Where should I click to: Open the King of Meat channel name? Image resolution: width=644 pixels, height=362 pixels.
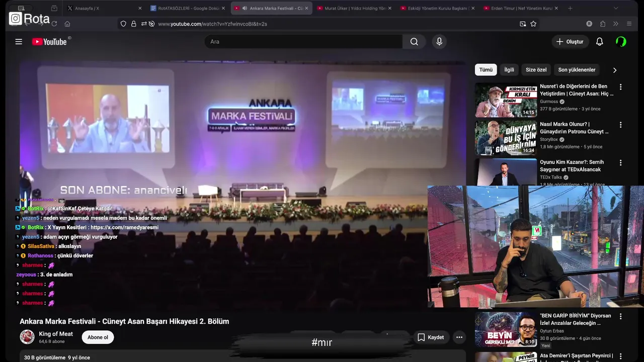tap(56, 334)
